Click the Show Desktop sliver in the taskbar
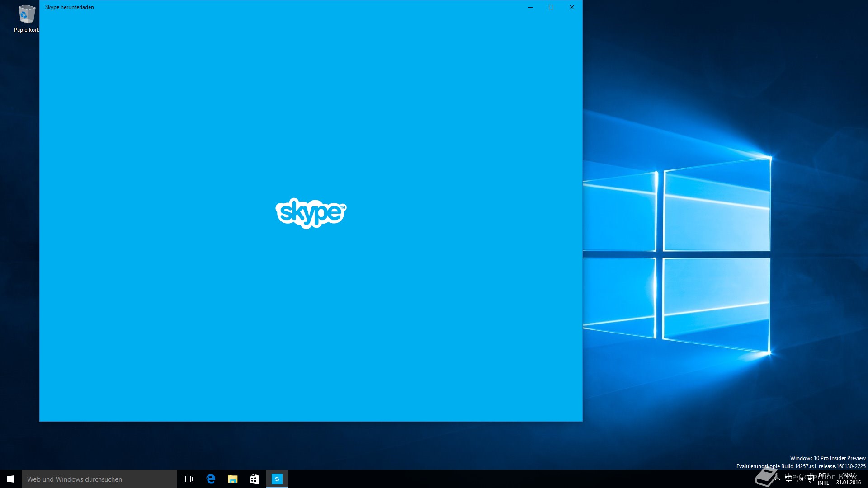Viewport: 868px width, 488px height. click(867, 479)
